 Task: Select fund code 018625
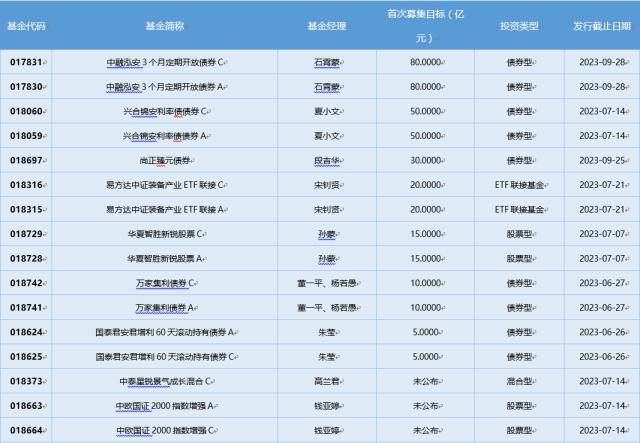coord(26,356)
